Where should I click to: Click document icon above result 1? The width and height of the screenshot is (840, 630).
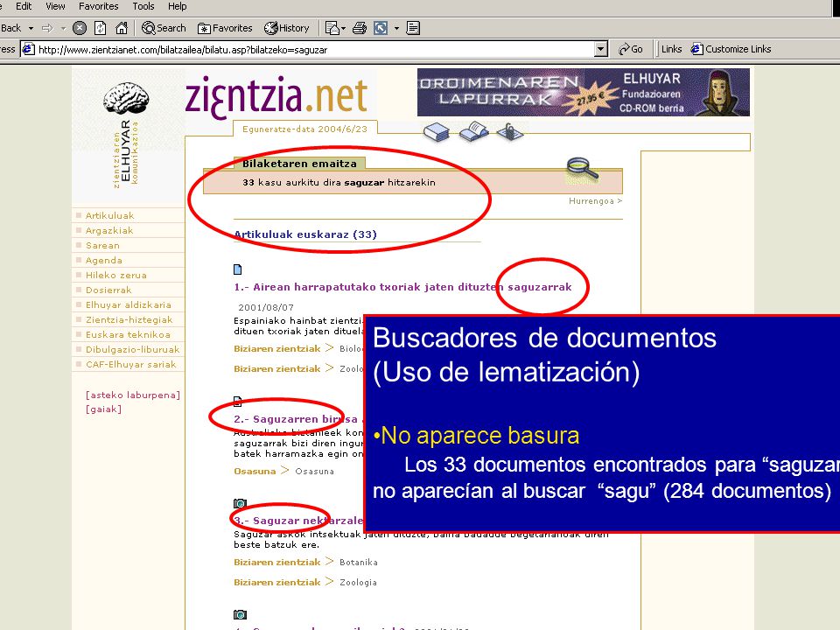click(238, 269)
